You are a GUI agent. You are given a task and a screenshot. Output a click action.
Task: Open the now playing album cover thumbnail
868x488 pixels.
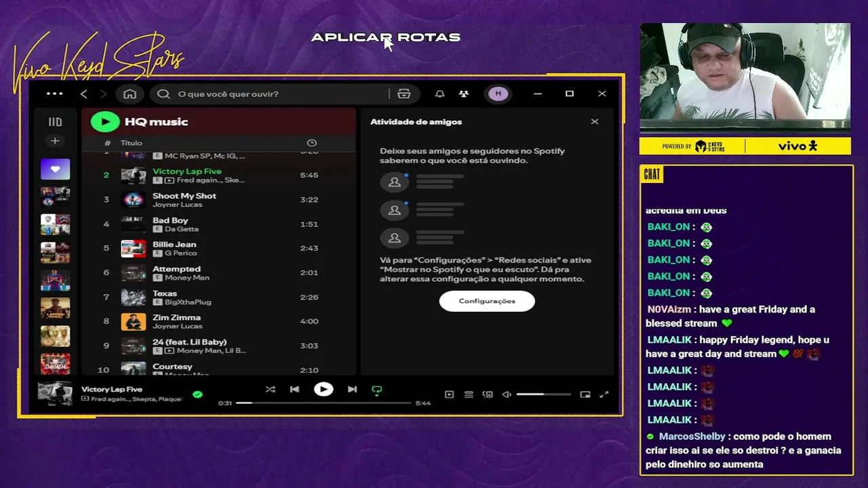tap(55, 394)
